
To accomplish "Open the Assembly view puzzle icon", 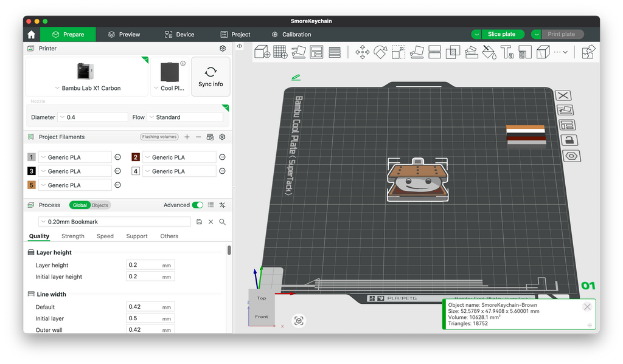I will [588, 52].
